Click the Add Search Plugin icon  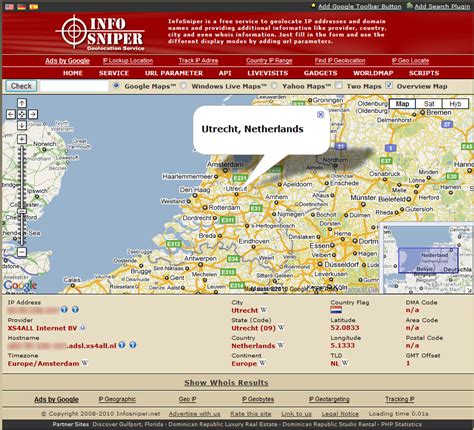410,5
